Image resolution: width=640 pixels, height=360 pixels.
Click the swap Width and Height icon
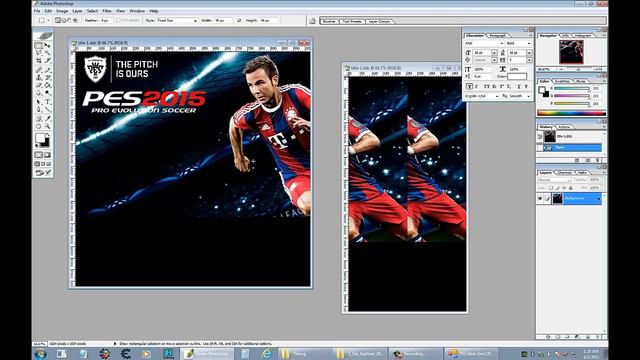pos(239,20)
